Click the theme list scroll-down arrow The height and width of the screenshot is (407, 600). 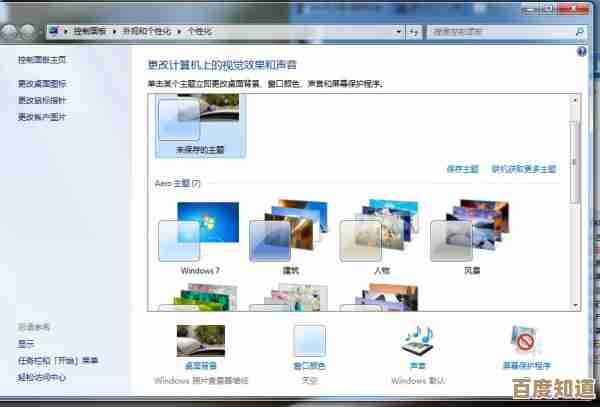575,305
